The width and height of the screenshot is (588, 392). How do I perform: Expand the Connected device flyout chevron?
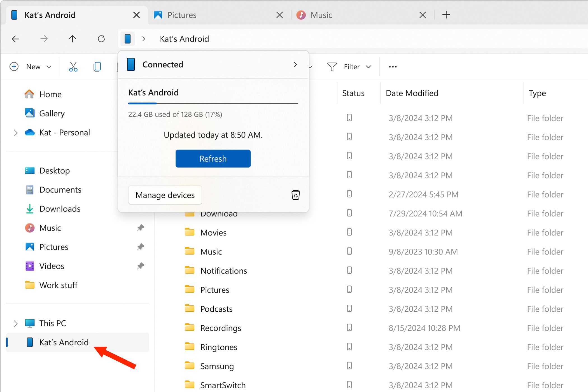coord(295,64)
